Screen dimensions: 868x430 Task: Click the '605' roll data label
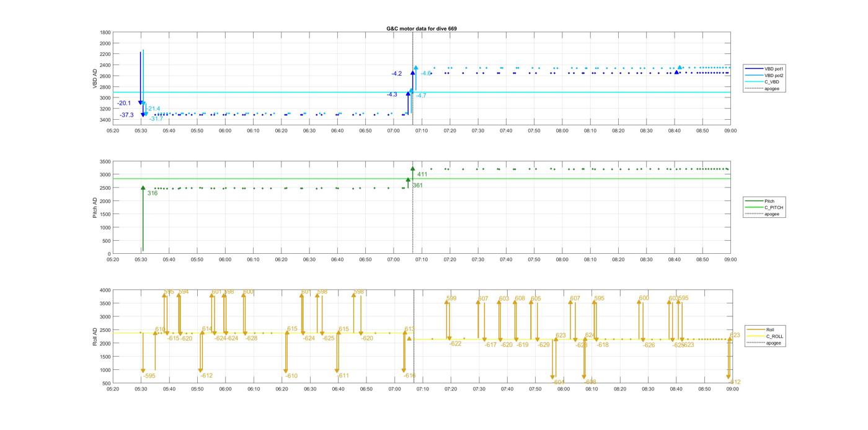pyautogui.click(x=536, y=298)
